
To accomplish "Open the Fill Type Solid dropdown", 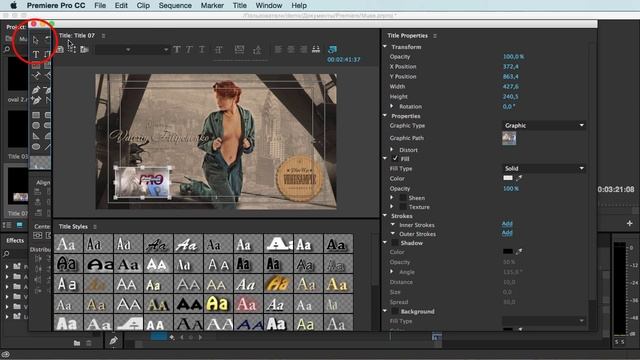I will pyautogui.click(x=544, y=168).
